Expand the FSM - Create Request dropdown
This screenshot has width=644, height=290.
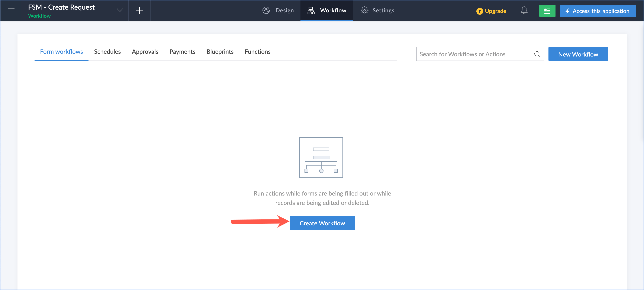120,10
